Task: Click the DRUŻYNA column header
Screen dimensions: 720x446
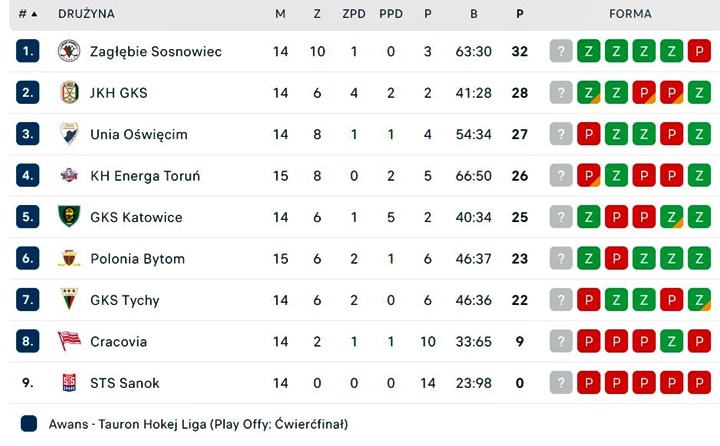Action: pyautogui.click(x=86, y=14)
